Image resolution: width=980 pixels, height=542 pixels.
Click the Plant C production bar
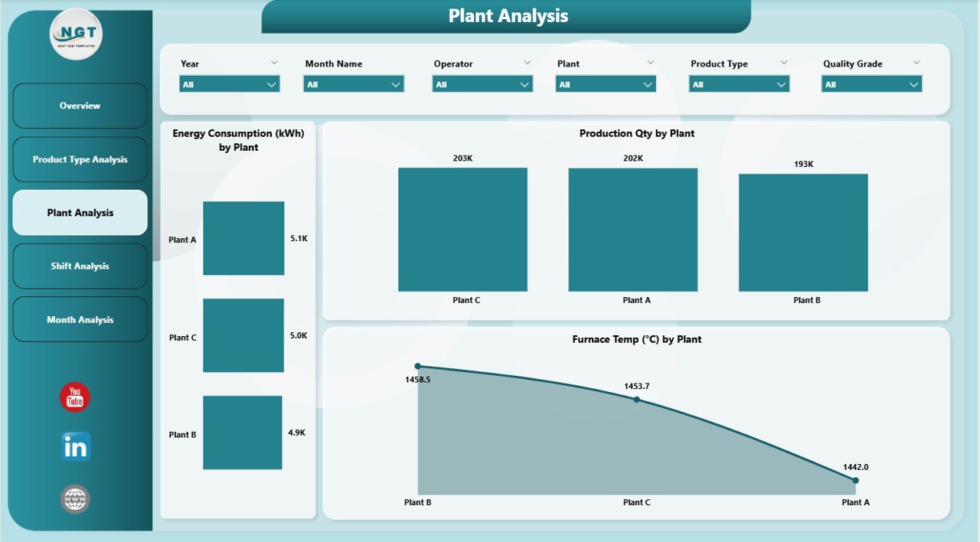point(462,229)
